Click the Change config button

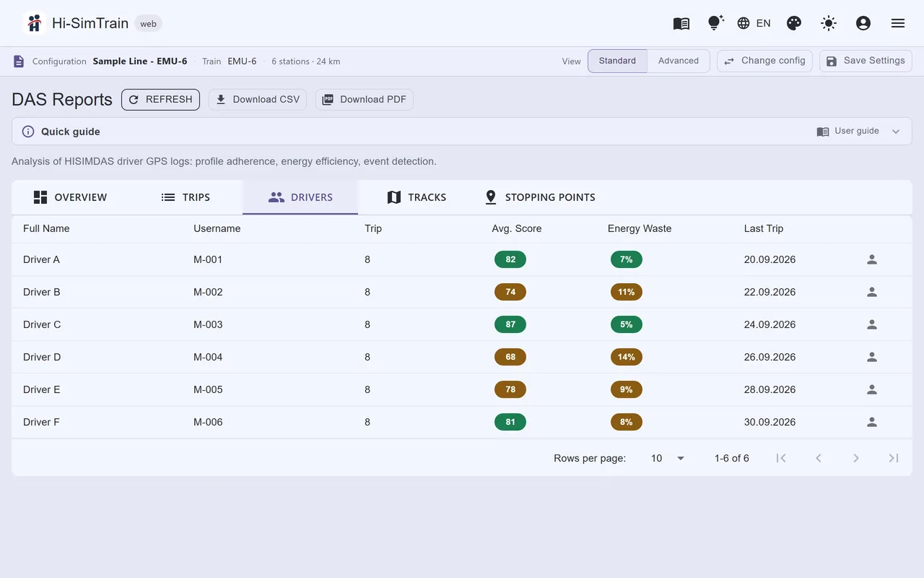764,61
